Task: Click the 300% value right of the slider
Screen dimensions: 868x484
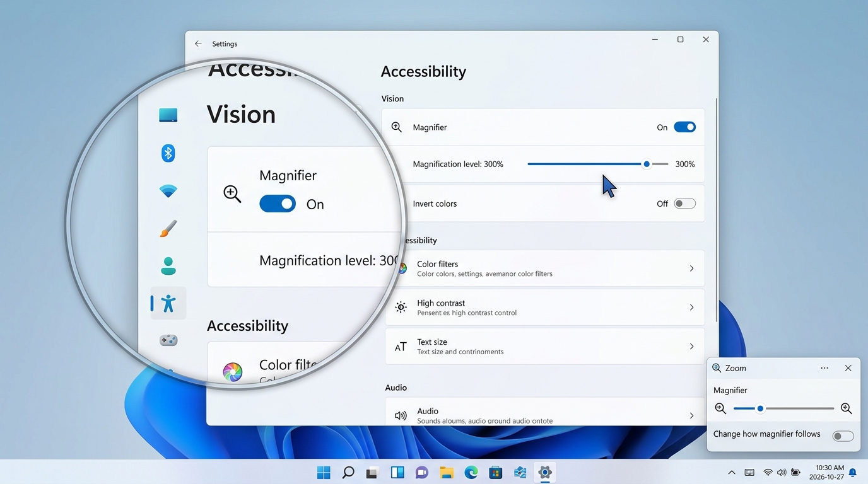Action: 685,164
